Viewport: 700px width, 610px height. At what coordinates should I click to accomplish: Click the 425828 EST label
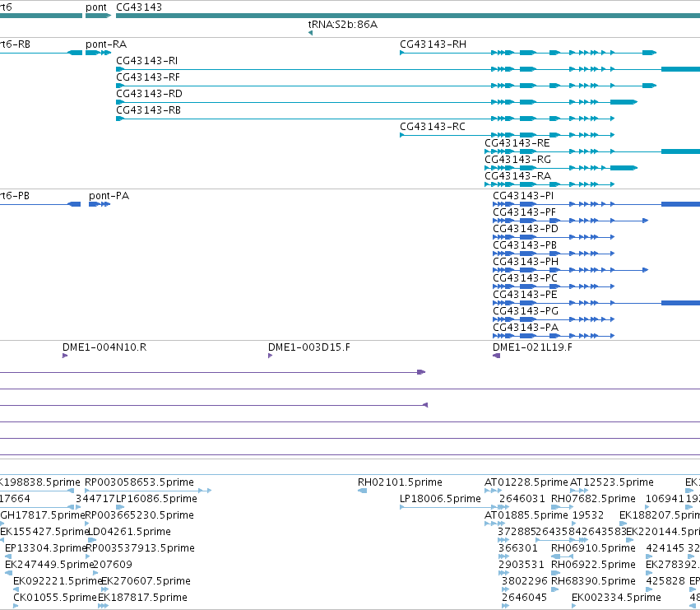(665, 581)
